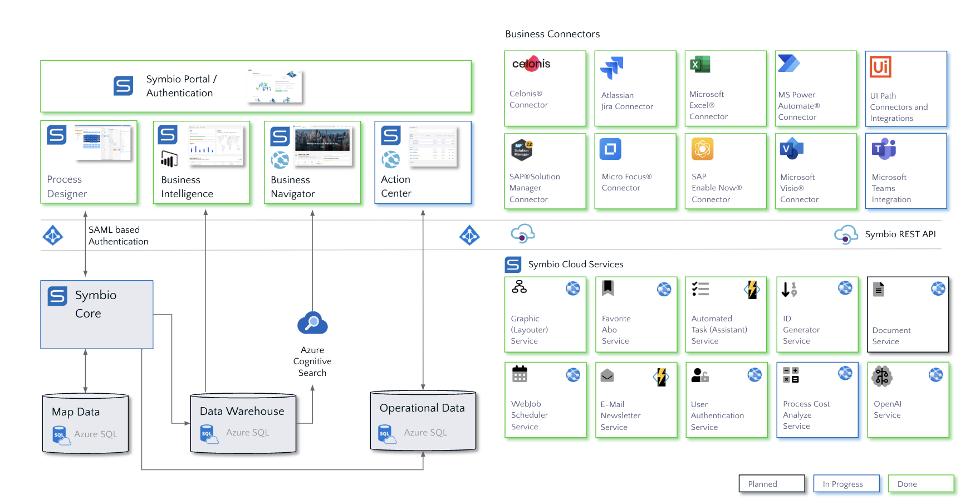Click the brain icon in OpenAI Service
Image resolution: width=980 pixels, height=499 pixels.
pyautogui.click(x=882, y=376)
